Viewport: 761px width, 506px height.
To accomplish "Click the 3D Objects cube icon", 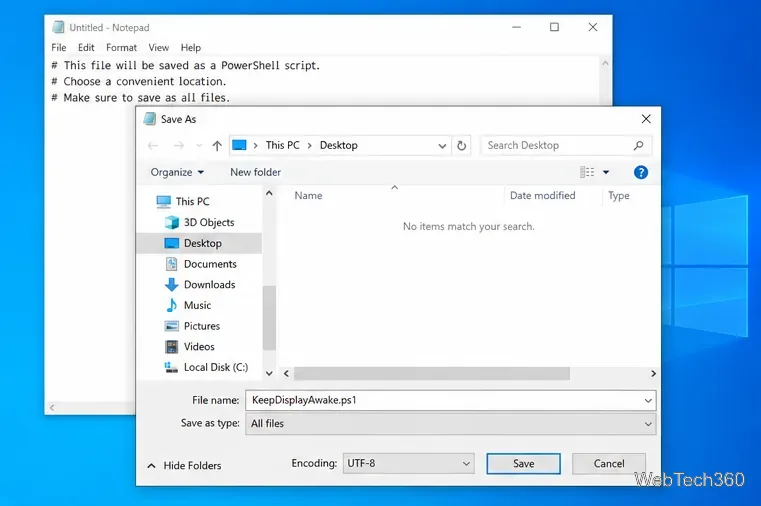I will (172, 222).
